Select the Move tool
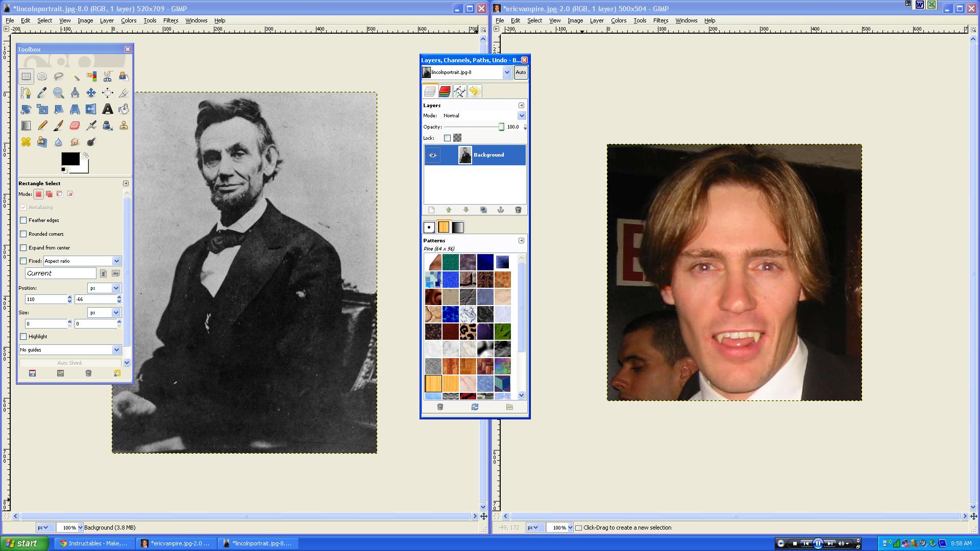Screen dimensions: 980x551 click(x=91, y=93)
